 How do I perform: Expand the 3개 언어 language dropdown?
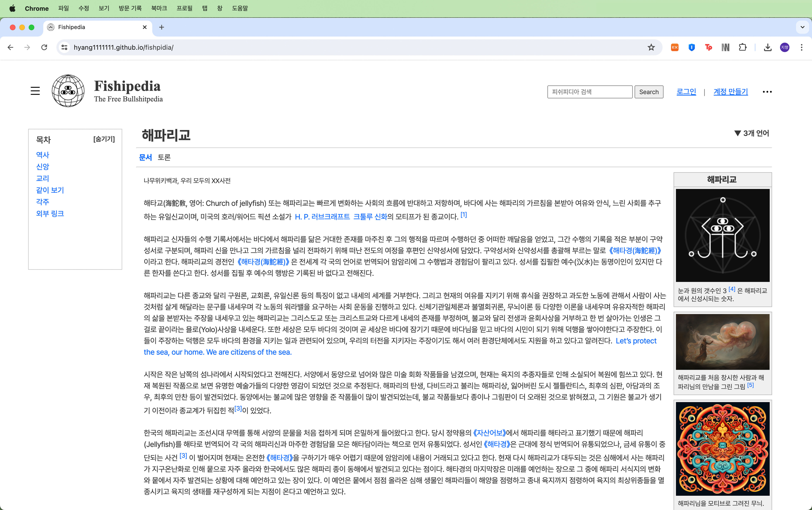point(752,133)
